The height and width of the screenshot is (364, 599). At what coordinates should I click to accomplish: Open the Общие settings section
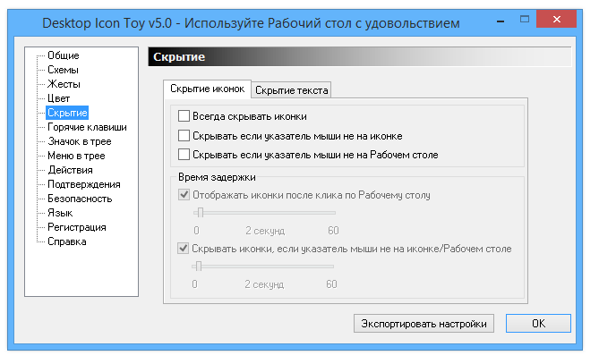click(x=63, y=55)
